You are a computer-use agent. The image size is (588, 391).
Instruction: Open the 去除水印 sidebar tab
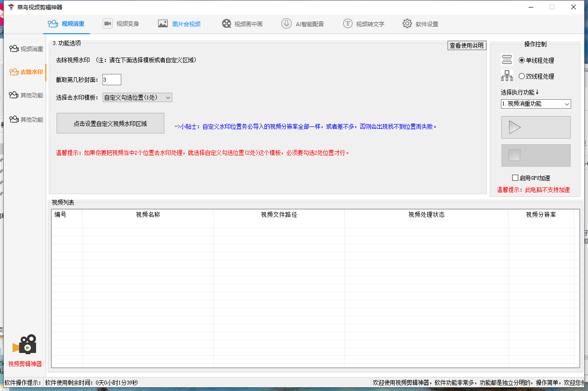pos(26,72)
